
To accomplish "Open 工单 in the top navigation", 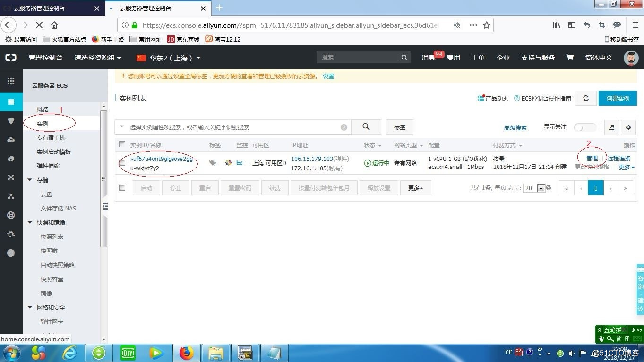I will pos(478,58).
